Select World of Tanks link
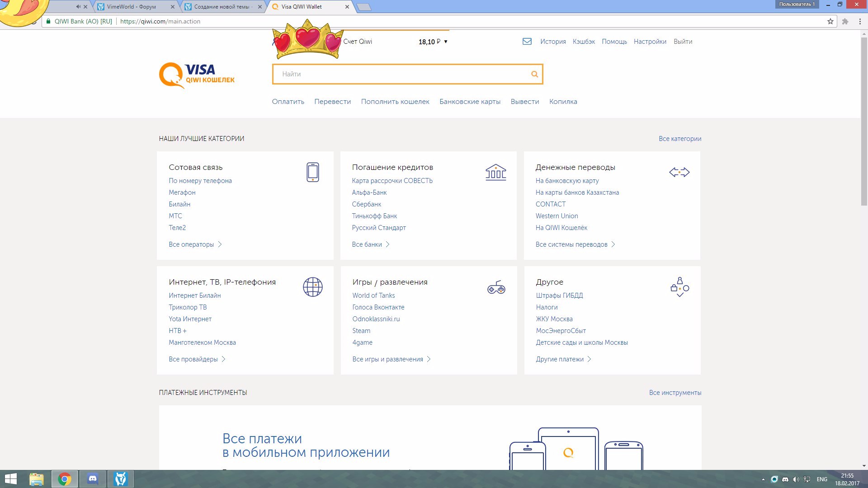 click(x=373, y=296)
